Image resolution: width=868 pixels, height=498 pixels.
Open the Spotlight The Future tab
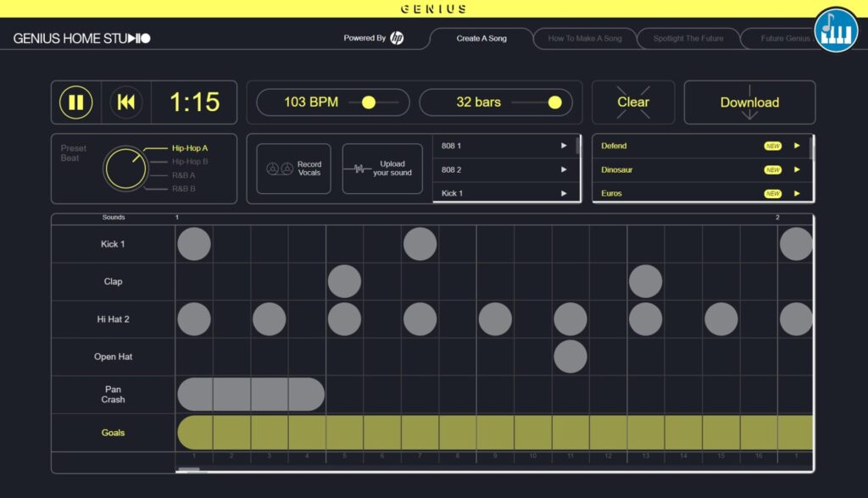(x=688, y=39)
